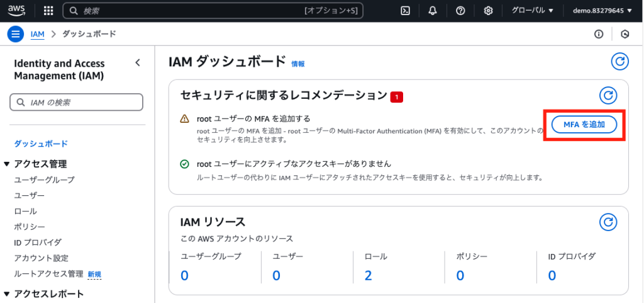Viewport: 644px width, 303px height.
Task: Open the settings gear icon
Action: (x=488, y=11)
